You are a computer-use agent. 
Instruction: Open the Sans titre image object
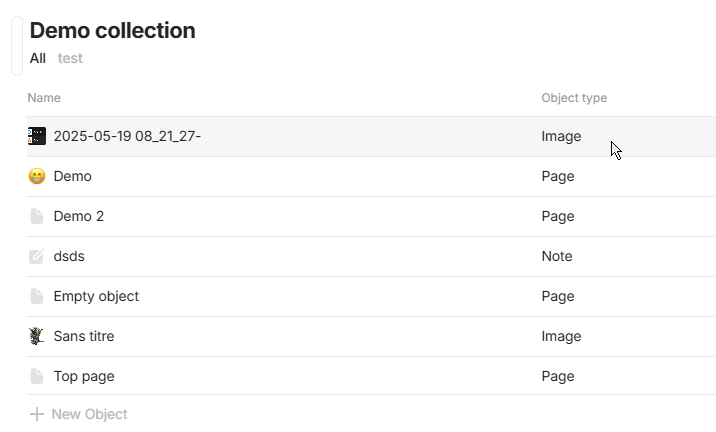[84, 336]
